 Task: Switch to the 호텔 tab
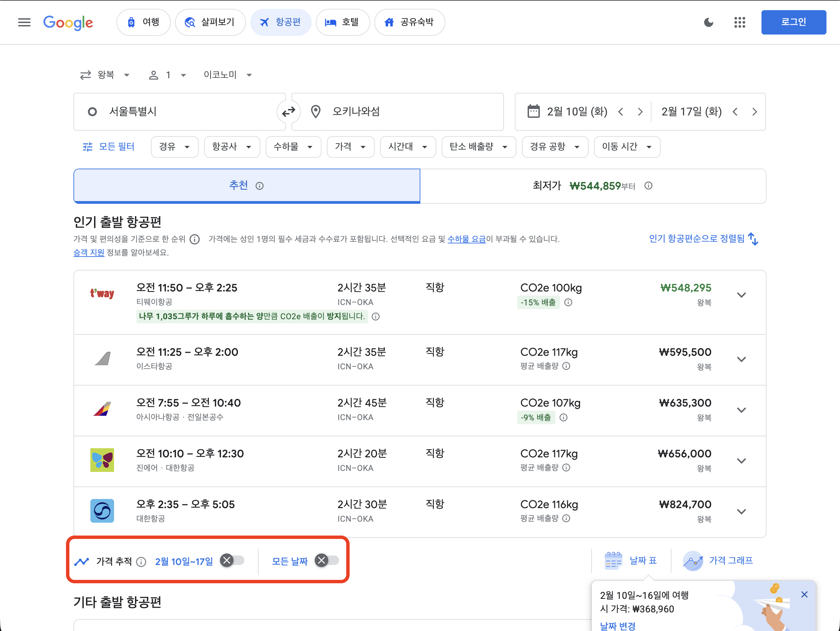coord(342,22)
